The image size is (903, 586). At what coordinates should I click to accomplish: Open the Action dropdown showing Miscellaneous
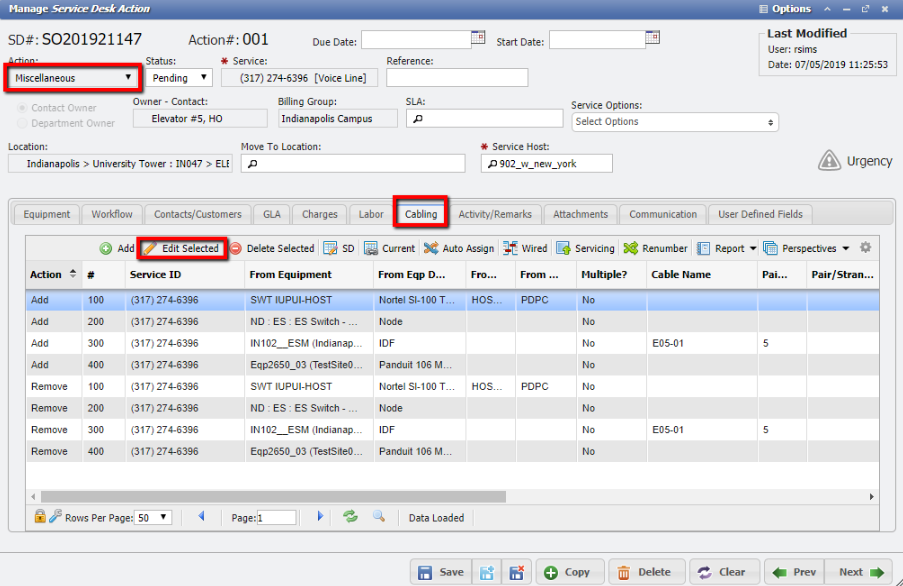click(x=72, y=77)
